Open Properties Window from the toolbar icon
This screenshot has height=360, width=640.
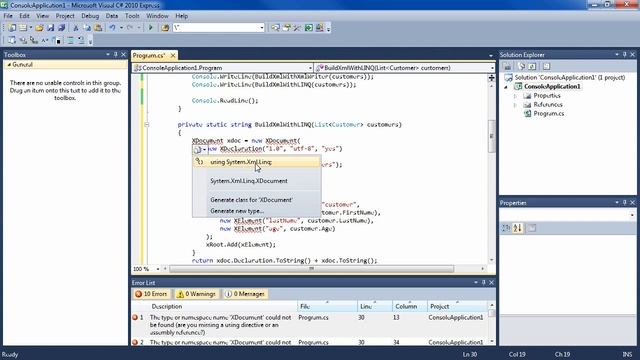(x=287, y=28)
